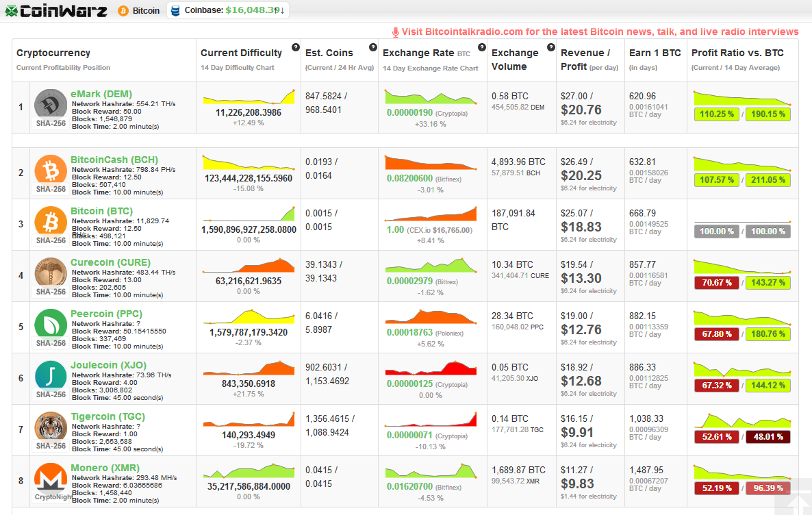Click the CoinWarz logo
812x515 pixels.
56,11
